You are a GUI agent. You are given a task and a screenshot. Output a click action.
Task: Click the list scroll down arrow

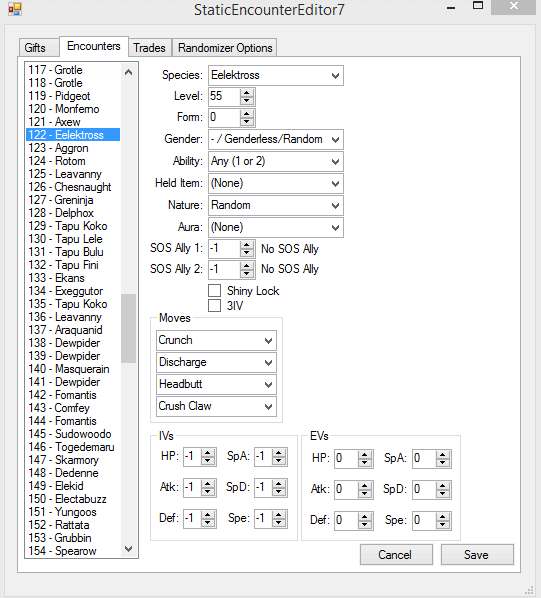[128, 549]
